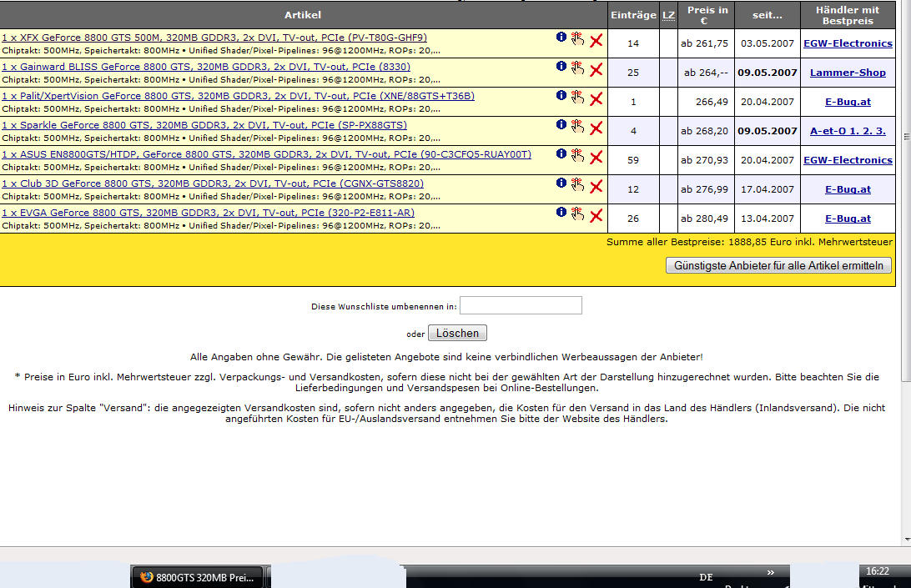The height and width of the screenshot is (588, 911).
Task: Click hand icon in XFX GeForce row
Action: coord(577,38)
